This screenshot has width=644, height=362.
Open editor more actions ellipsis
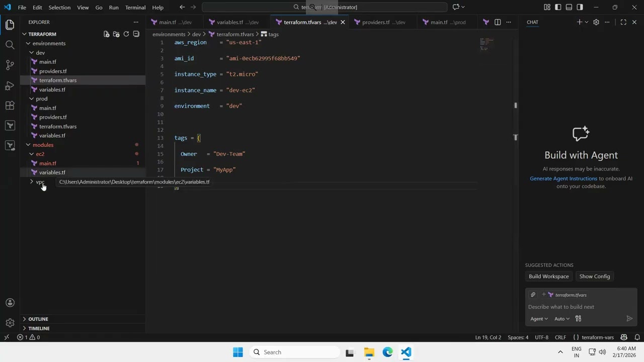(509, 22)
